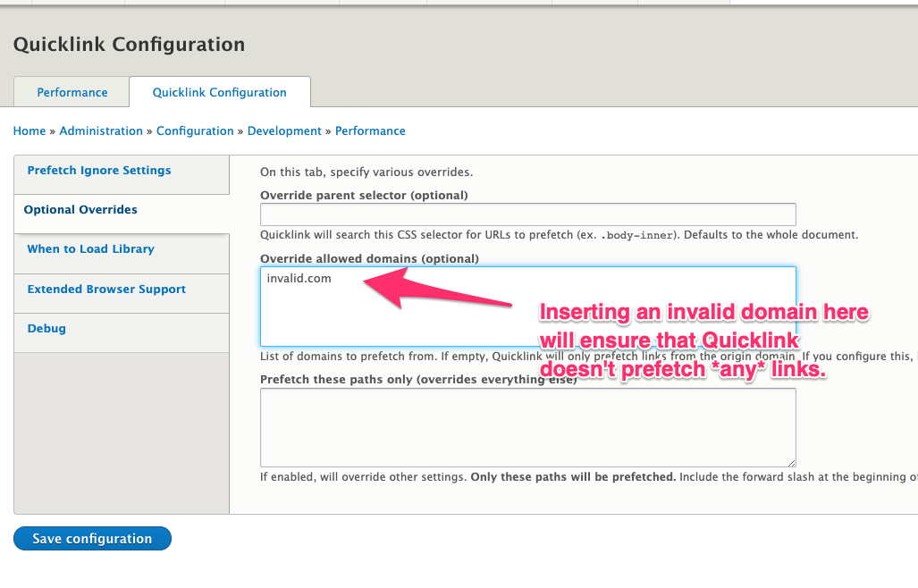Click the Override allowed domains (optional) label
This screenshot has height=588, width=918.
pyautogui.click(x=369, y=258)
